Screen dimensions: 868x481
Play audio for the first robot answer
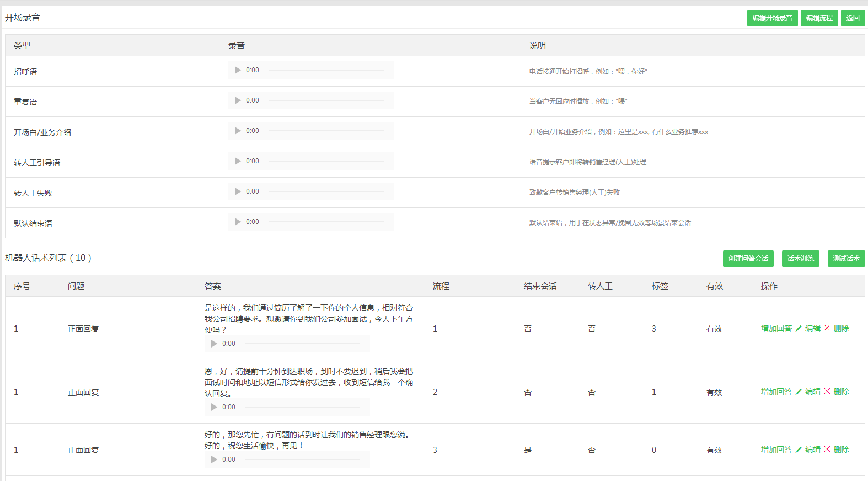pos(214,344)
